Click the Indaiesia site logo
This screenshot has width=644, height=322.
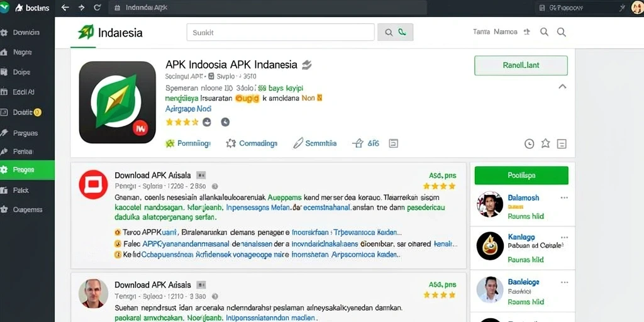click(x=110, y=33)
